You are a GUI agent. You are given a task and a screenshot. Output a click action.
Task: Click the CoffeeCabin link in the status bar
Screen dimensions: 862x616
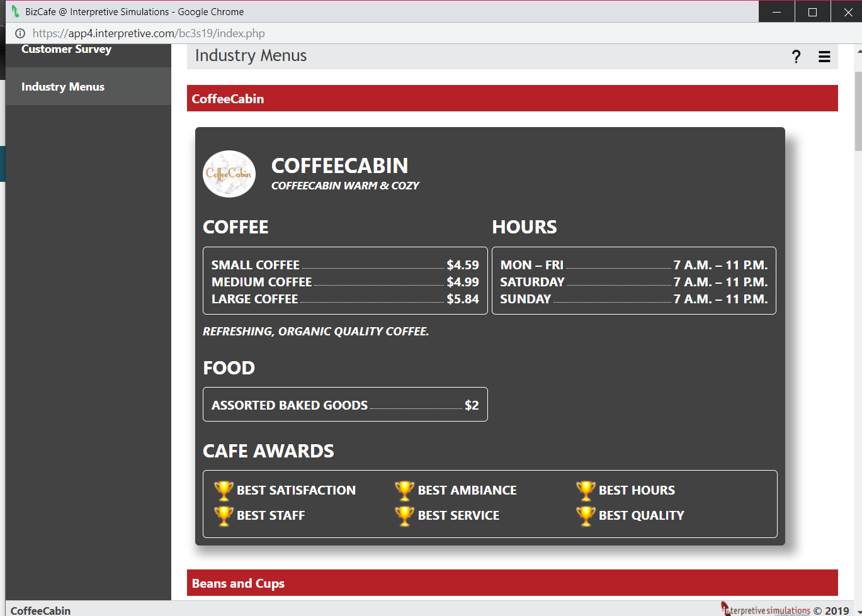pos(40,610)
